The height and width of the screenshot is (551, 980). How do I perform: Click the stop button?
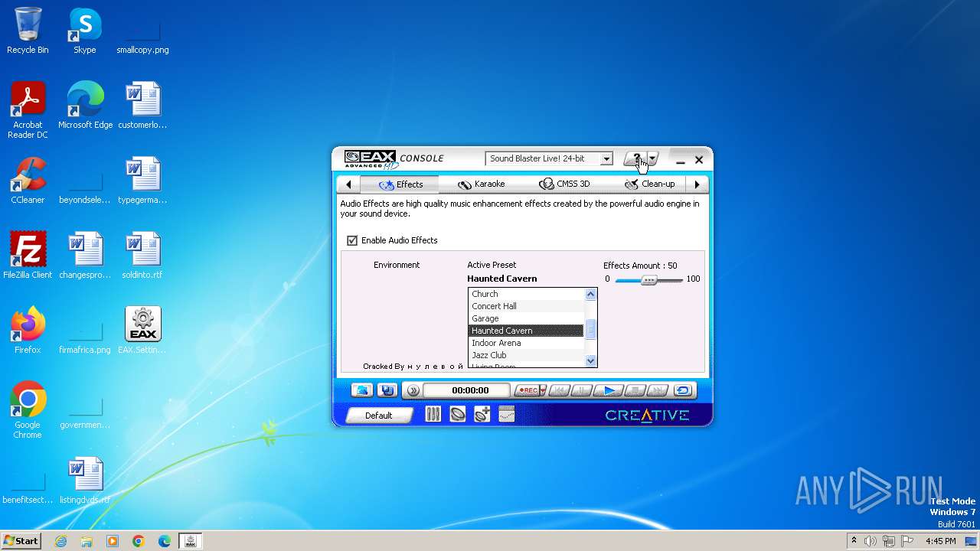coord(634,390)
